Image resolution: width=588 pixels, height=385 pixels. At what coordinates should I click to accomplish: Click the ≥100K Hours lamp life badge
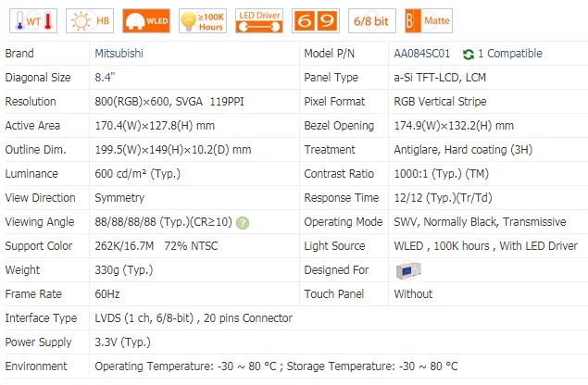(x=203, y=21)
